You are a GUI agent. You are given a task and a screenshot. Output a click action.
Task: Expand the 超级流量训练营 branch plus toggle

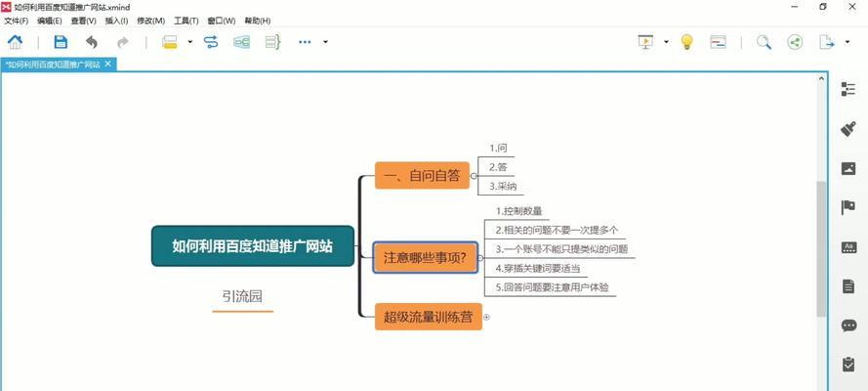[x=486, y=318]
